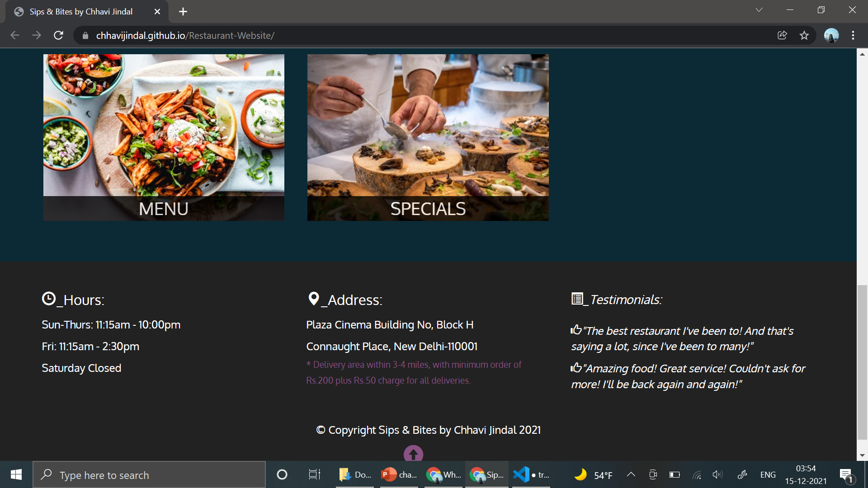This screenshot has height=488, width=868.
Task: Click the site lock icon
Action: pyautogui.click(x=85, y=36)
